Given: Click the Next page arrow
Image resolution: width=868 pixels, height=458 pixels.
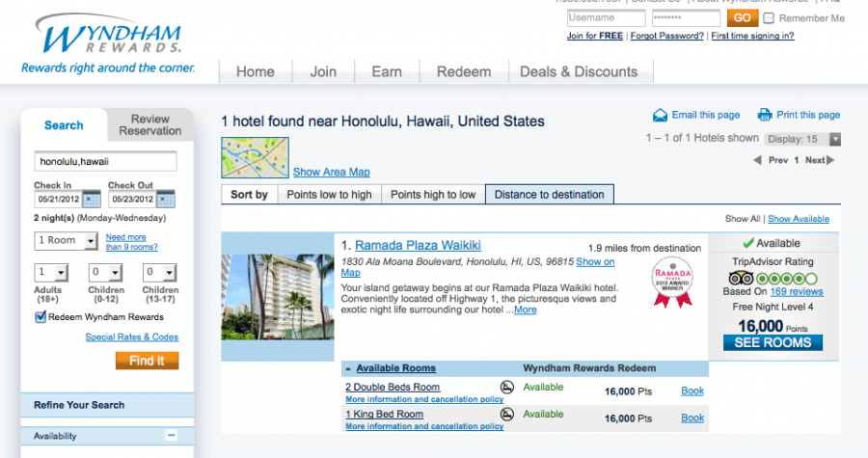Looking at the screenshot, I should (x=830, y=160).
